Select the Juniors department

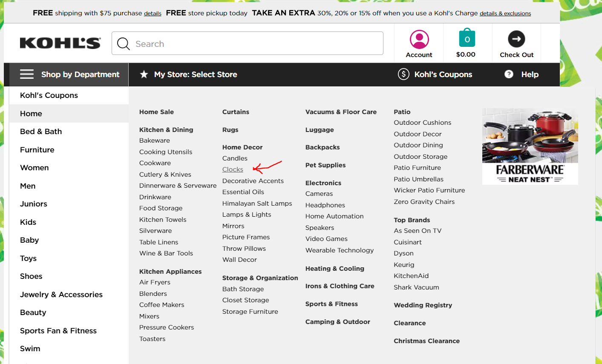click(x=34, y=204)
